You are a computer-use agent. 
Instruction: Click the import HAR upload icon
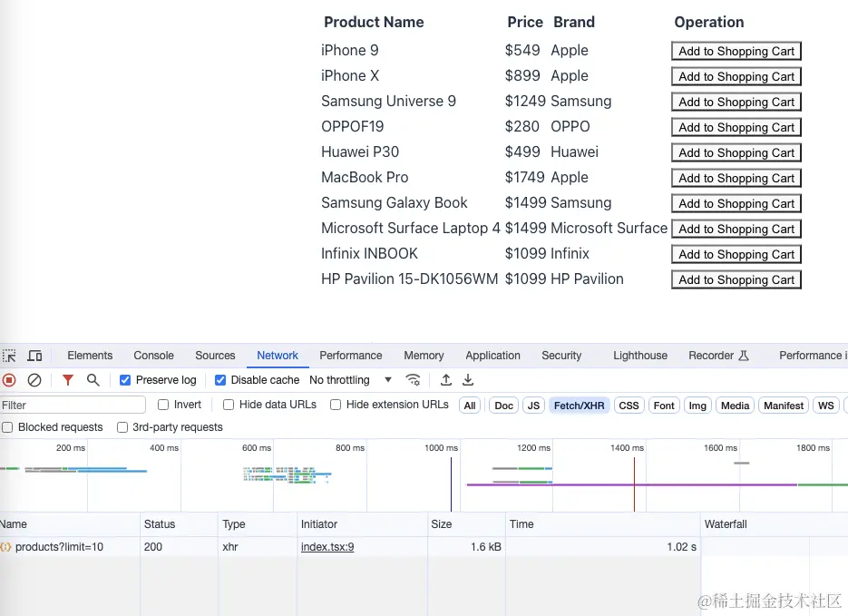point(446,380)
